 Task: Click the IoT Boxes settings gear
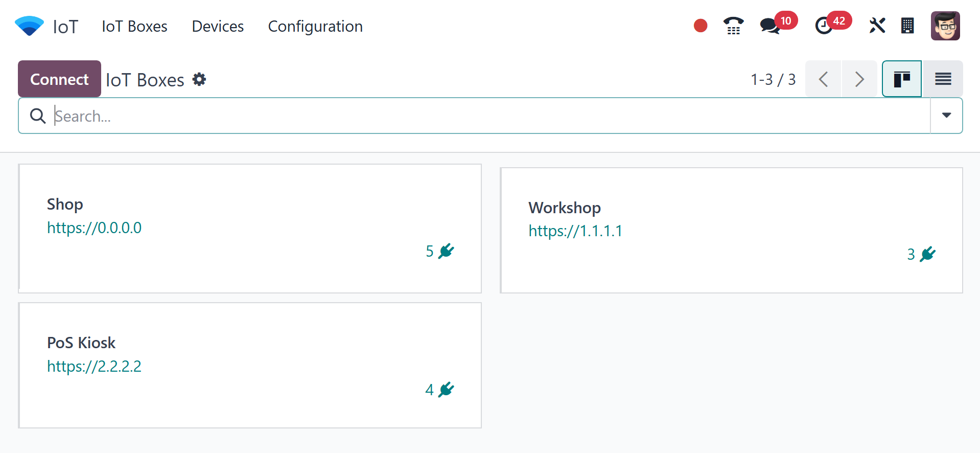199,79
